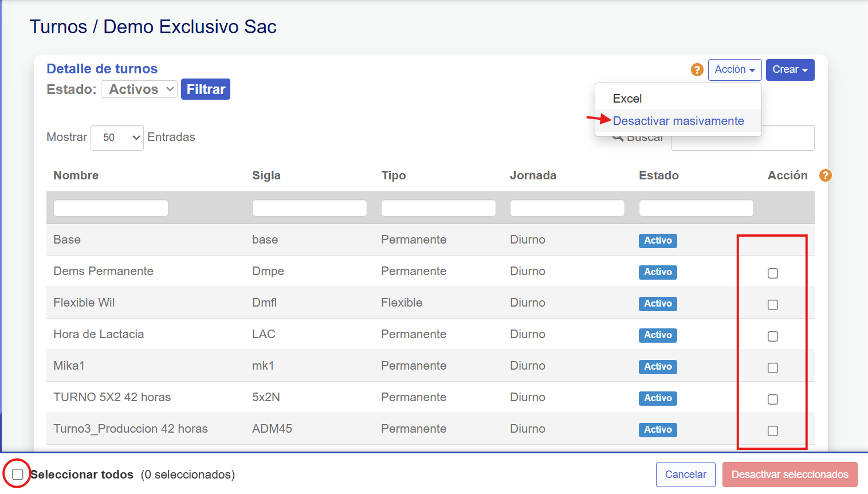
Task: Click Desactivar seleccionados button
Action: tap(790, 475)
